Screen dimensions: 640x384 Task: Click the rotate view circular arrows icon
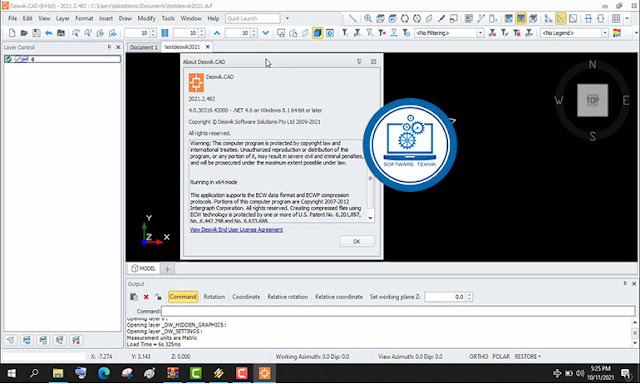[404, 18]
